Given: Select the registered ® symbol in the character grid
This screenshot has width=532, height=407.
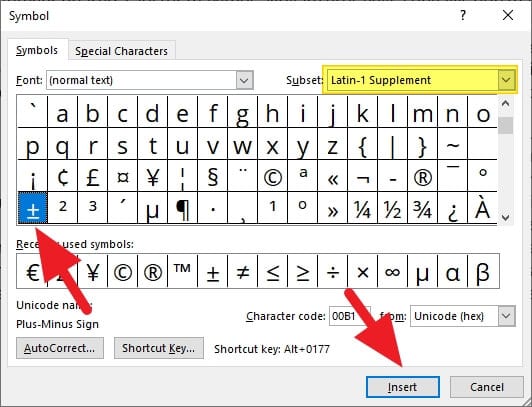Looking at the screenshot, I should pyautogui.click(x=422, y=176).
